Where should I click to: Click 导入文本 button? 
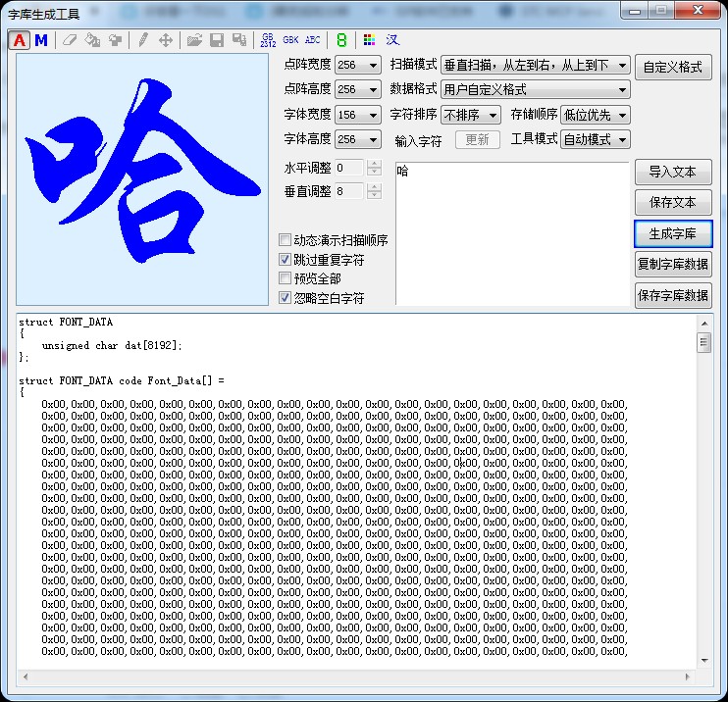tap(673, 173)
